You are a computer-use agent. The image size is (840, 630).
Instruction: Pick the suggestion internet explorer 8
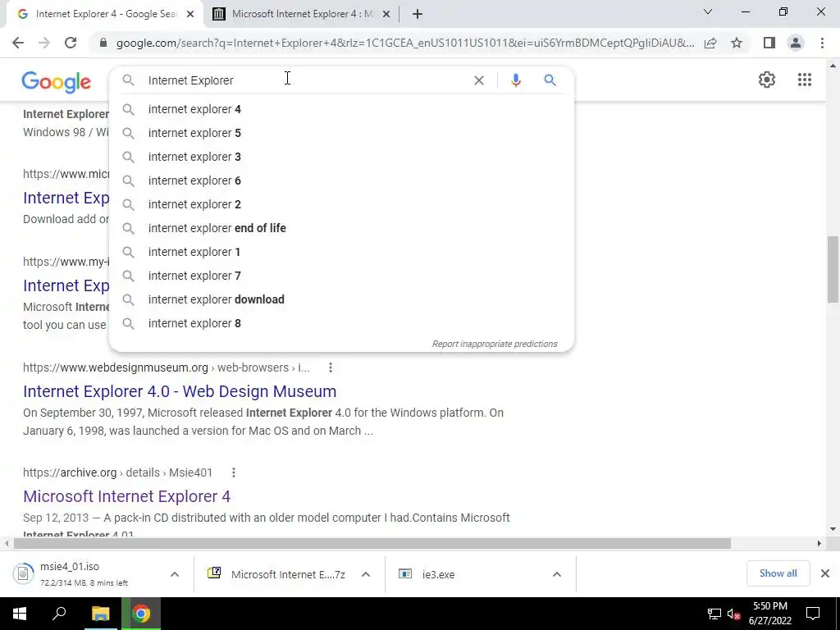(341, 323)
